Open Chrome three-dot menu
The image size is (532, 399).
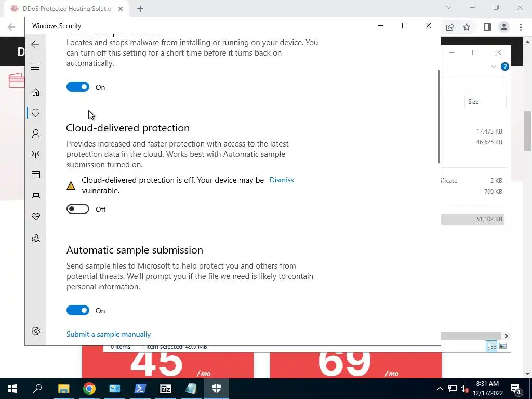pos(521,27)
